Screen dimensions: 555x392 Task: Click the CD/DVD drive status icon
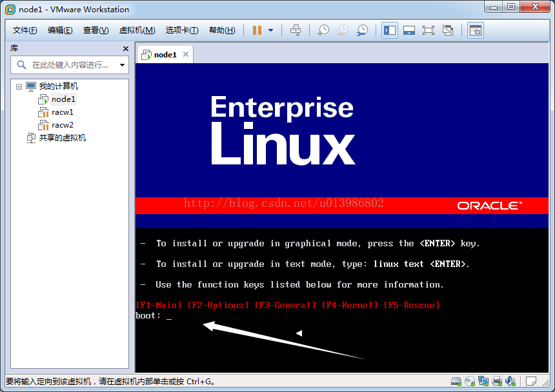pos(470,381)
